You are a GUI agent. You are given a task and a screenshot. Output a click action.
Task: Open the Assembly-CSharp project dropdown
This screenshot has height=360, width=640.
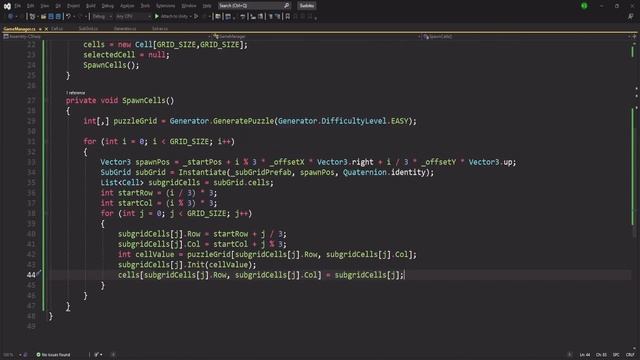pos(107,36)
